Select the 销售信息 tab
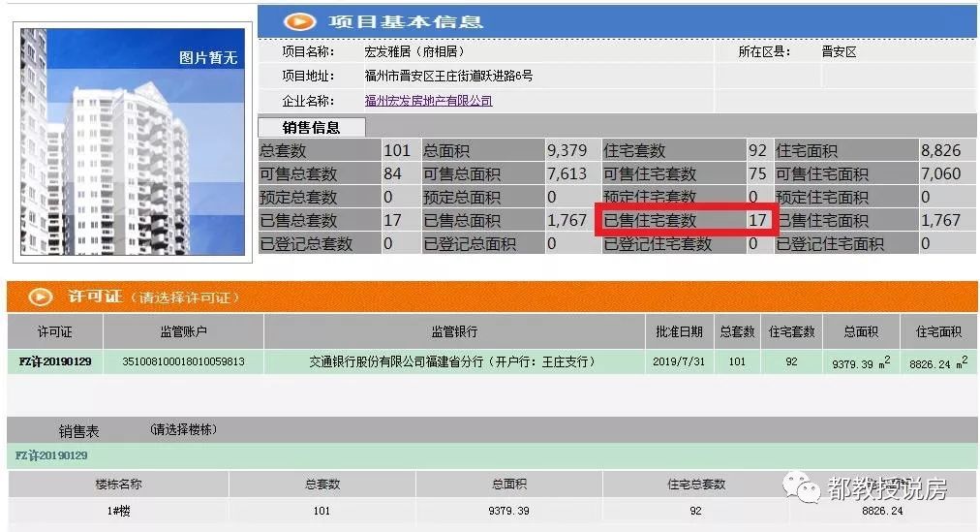 pyautogui.click(x=311, y=128)
